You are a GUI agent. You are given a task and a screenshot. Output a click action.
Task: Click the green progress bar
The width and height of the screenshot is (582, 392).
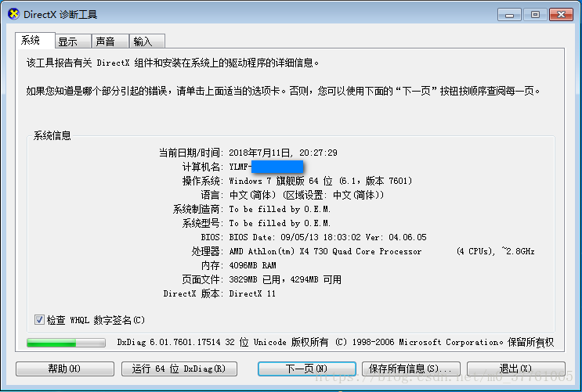[66, 342]
